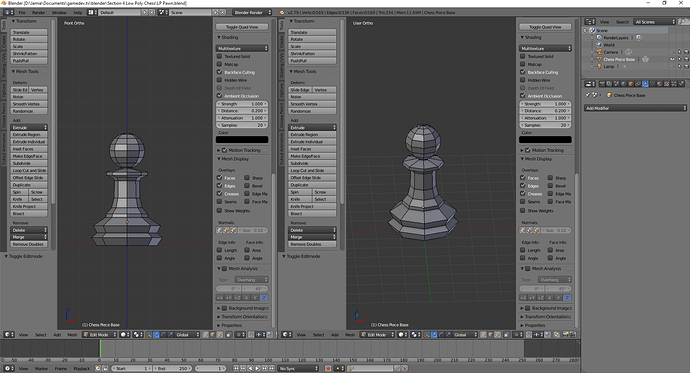Open the Render properties tab icon

click(602, 84)
